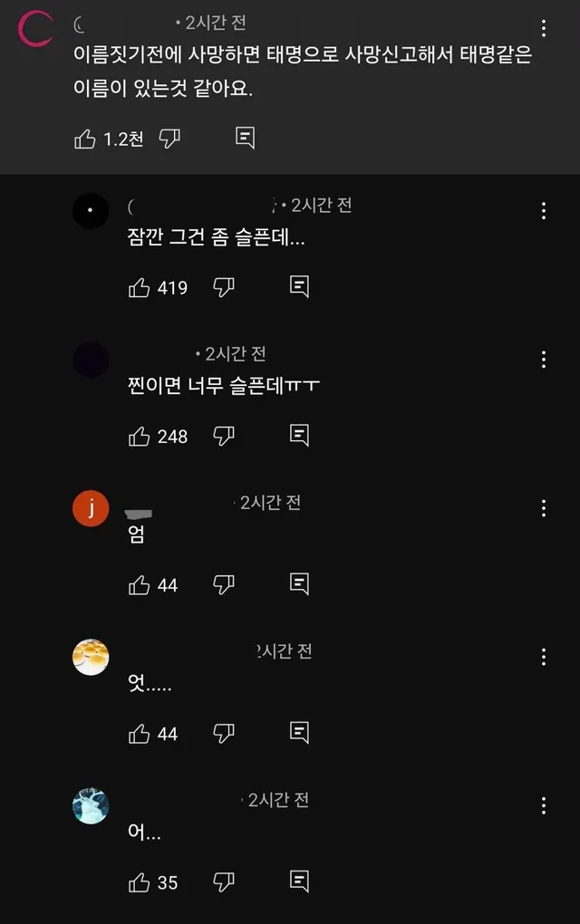
Task: Like the top comment about 태명 names
Action: 86,138
